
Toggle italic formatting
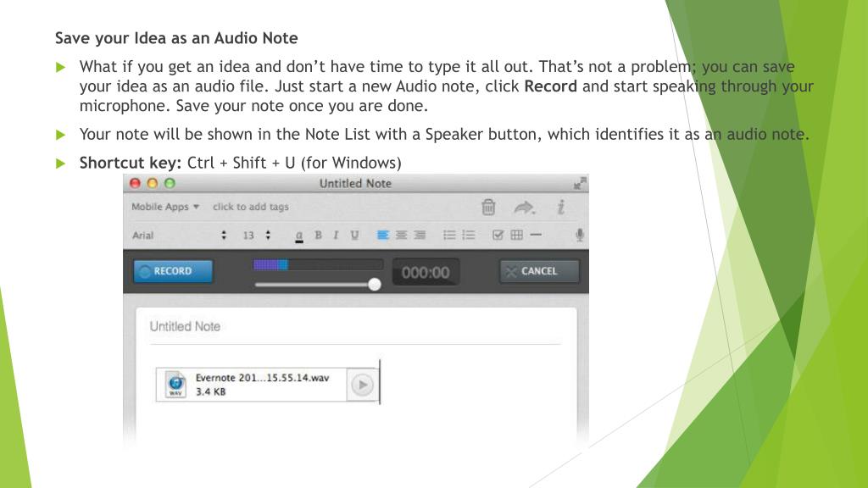click(336, 236)
